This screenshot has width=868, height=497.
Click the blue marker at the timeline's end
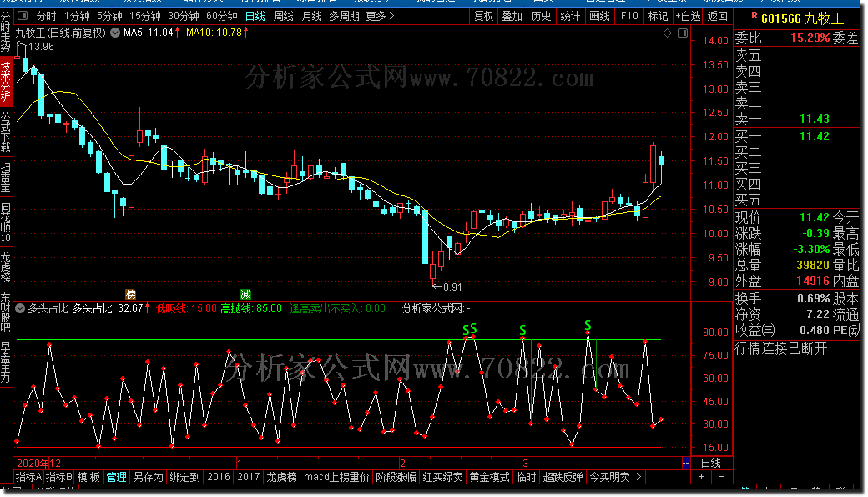click(x=686, y=463)
